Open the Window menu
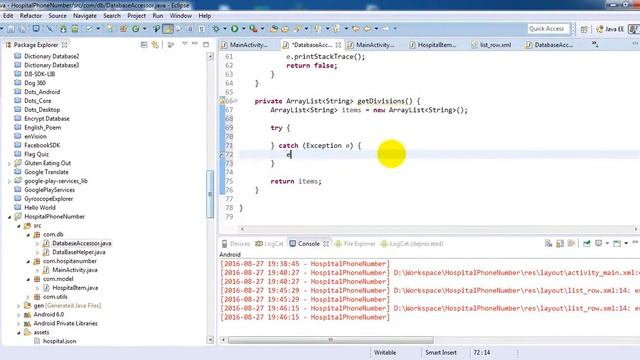Screen dimensions: 640x360 (x=180, y=16)
